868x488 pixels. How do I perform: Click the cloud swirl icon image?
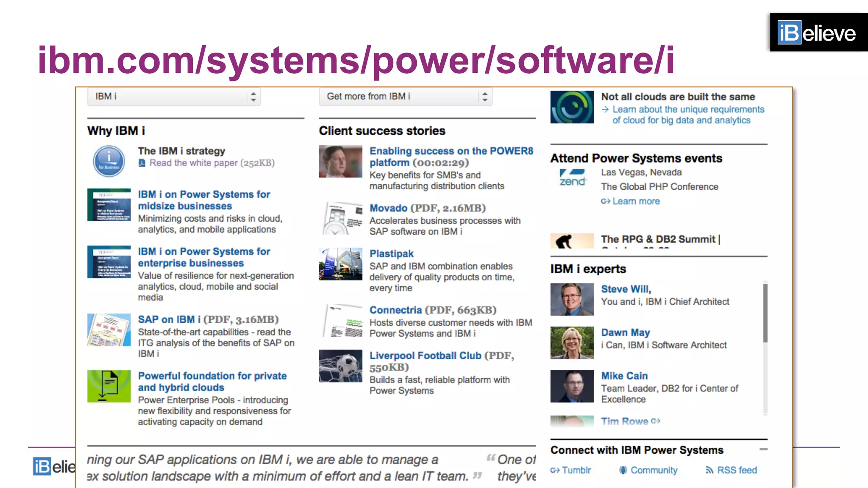click(572, 107)
